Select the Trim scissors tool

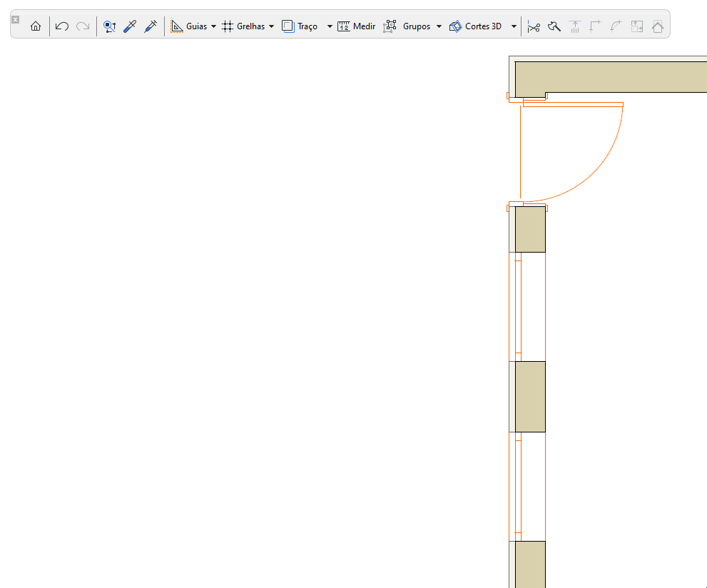click(x=534, y=26)
